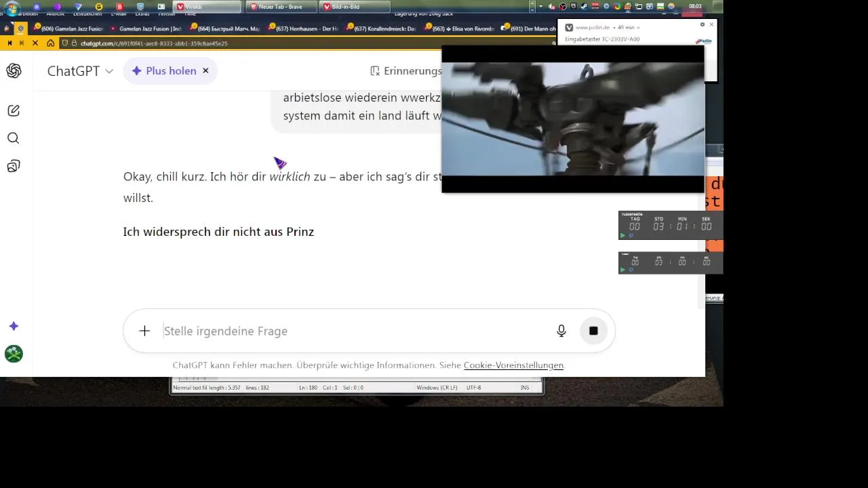Click the browser rewind navigation arrow

[9, 43]
